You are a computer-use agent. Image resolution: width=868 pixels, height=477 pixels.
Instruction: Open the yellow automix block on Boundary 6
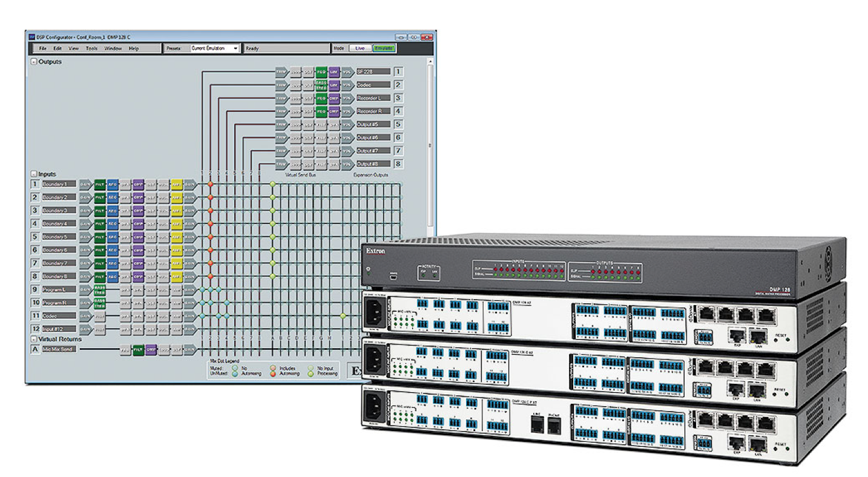pos(176,250)
